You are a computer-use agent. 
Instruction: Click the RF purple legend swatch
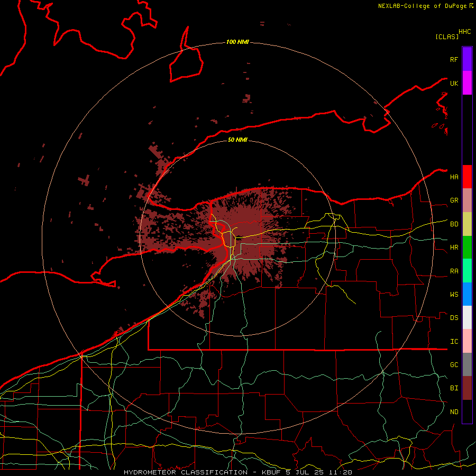tap(467, 59)
